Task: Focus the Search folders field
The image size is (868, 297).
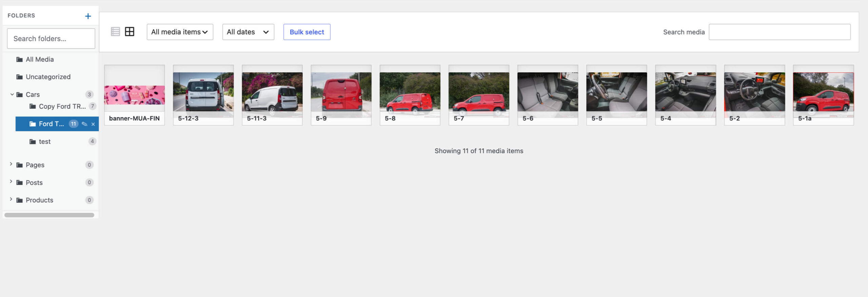Action: coord(51,38)
